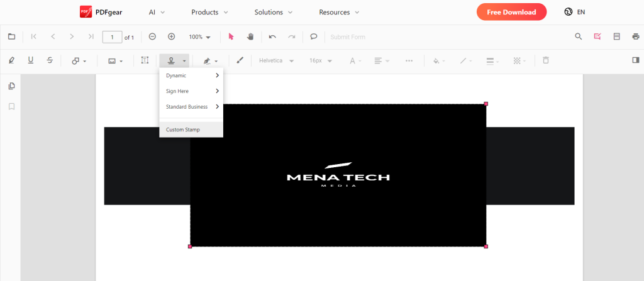This screenshot has width=644, height=281.
Task: Click the search magnifier icon
Action: pos(579,36)
